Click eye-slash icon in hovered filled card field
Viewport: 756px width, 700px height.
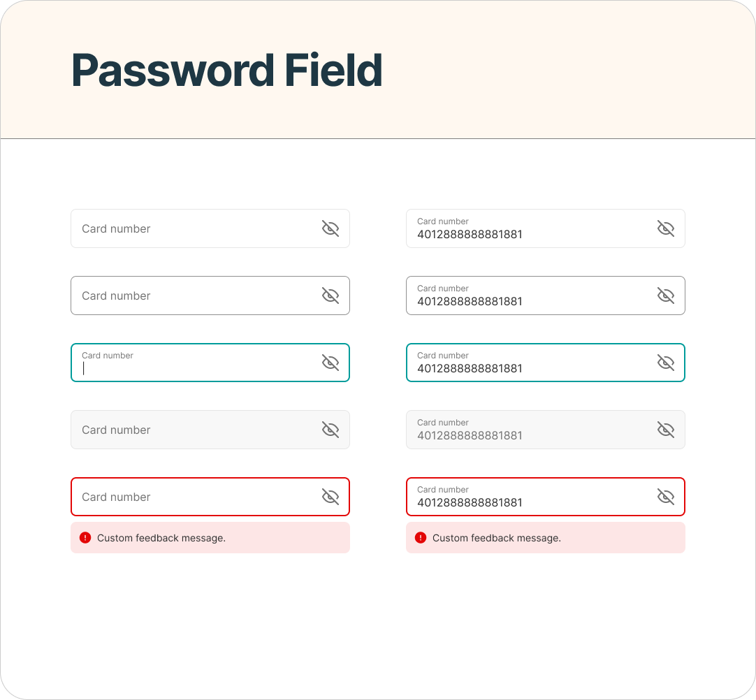(x=666, y=296)
